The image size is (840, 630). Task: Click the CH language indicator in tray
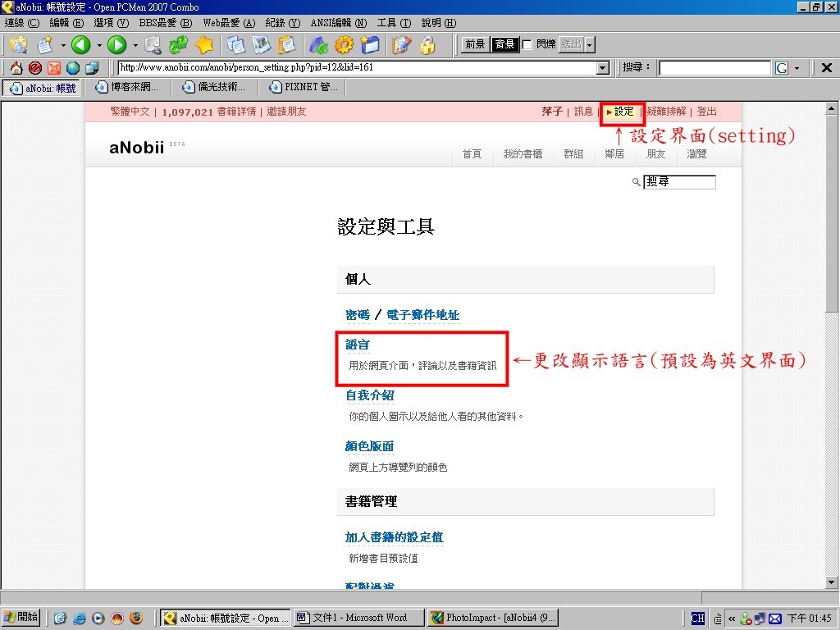point(697,619)
